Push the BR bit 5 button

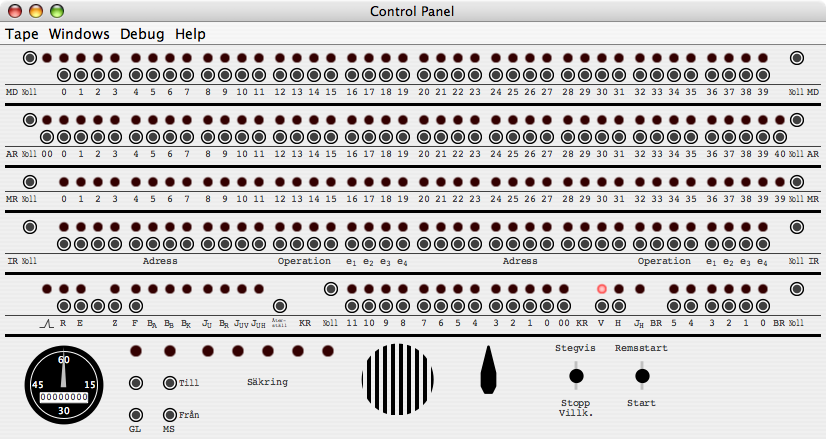674,306
